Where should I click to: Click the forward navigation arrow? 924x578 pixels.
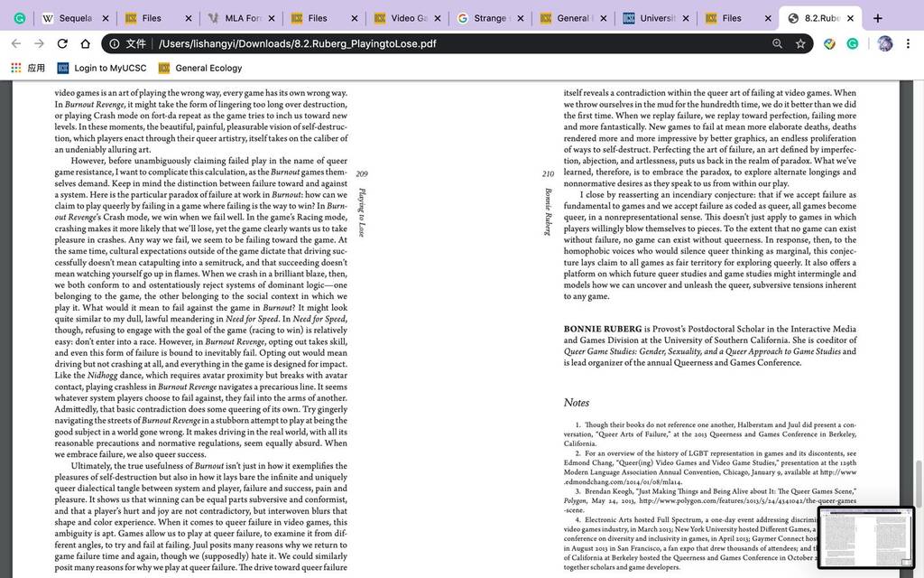pos(39,43)
